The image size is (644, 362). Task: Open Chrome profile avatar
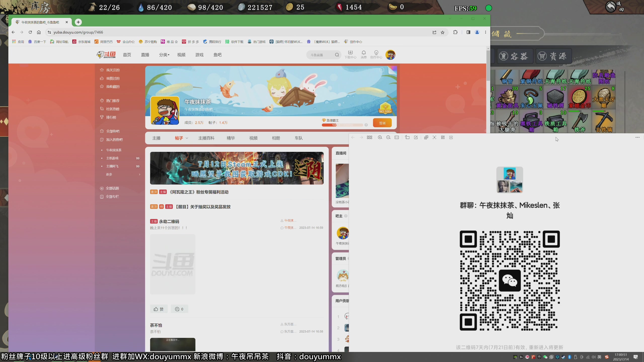[477, 32]
